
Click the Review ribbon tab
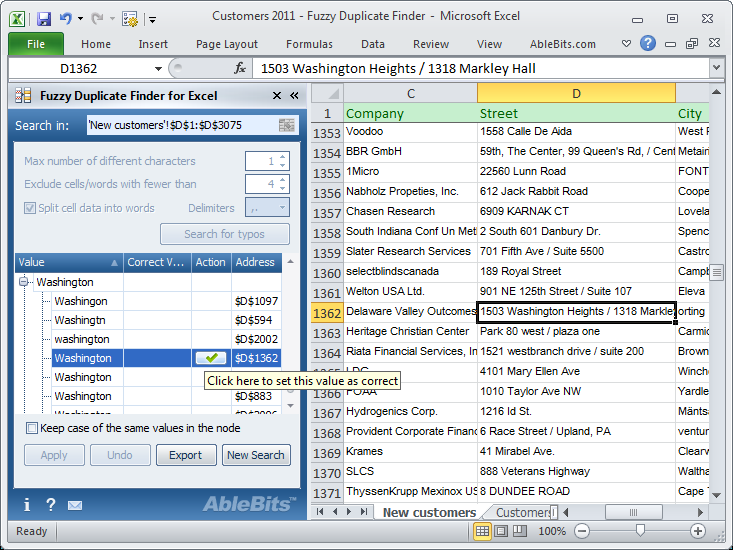tap(431, 44)
